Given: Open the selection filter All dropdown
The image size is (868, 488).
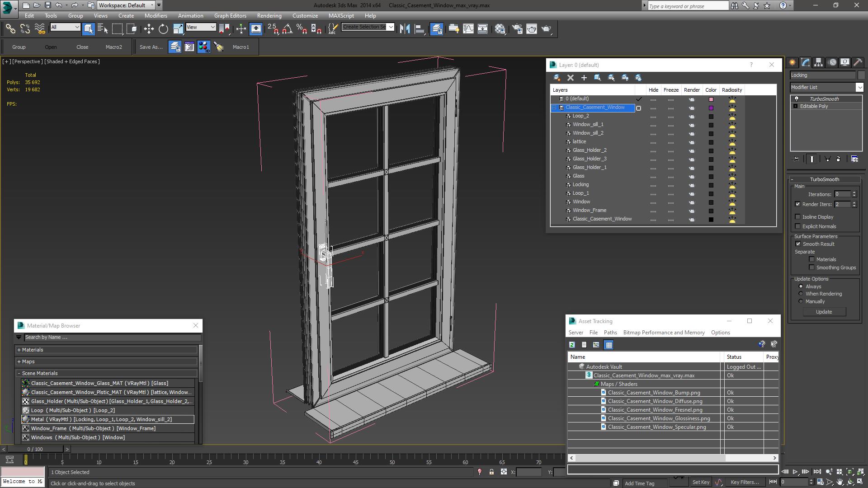Looking at the screenshot, I should (65, 27).
